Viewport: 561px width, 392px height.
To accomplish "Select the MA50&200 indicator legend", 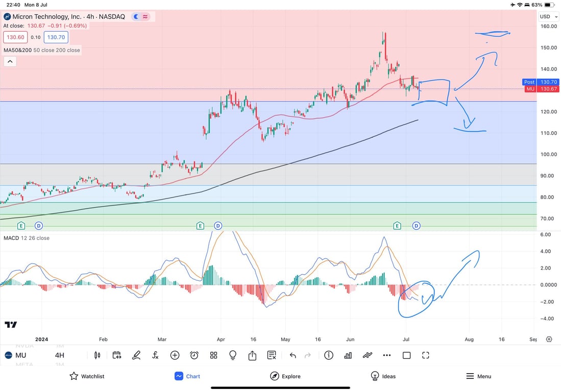I will 42,50.
